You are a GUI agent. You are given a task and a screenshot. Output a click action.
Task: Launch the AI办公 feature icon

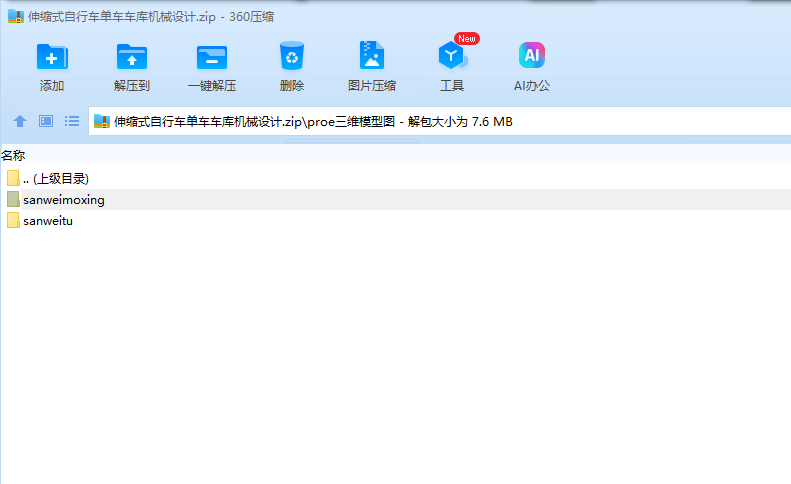pos(532,55)
